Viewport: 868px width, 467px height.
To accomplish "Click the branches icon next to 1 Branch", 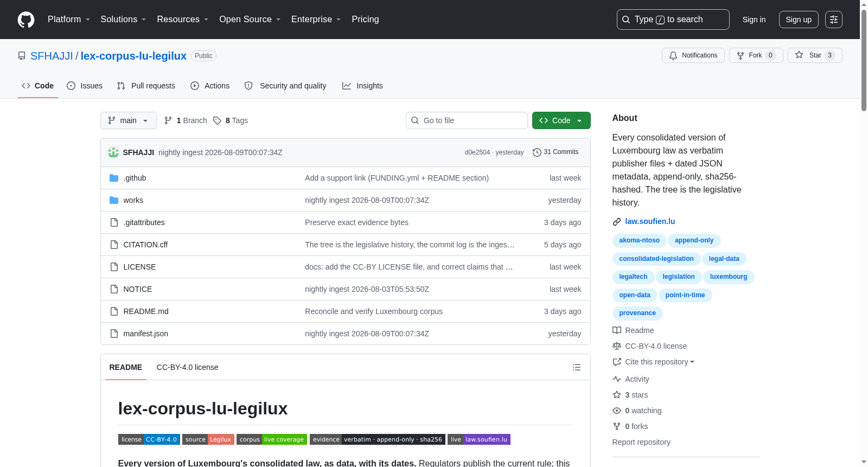I will [x=168, y=120].
